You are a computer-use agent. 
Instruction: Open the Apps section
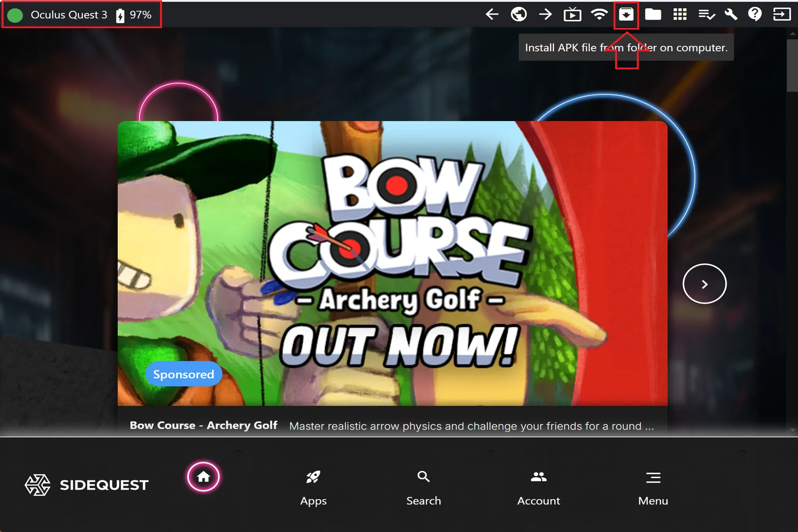(x=313, y=487)
